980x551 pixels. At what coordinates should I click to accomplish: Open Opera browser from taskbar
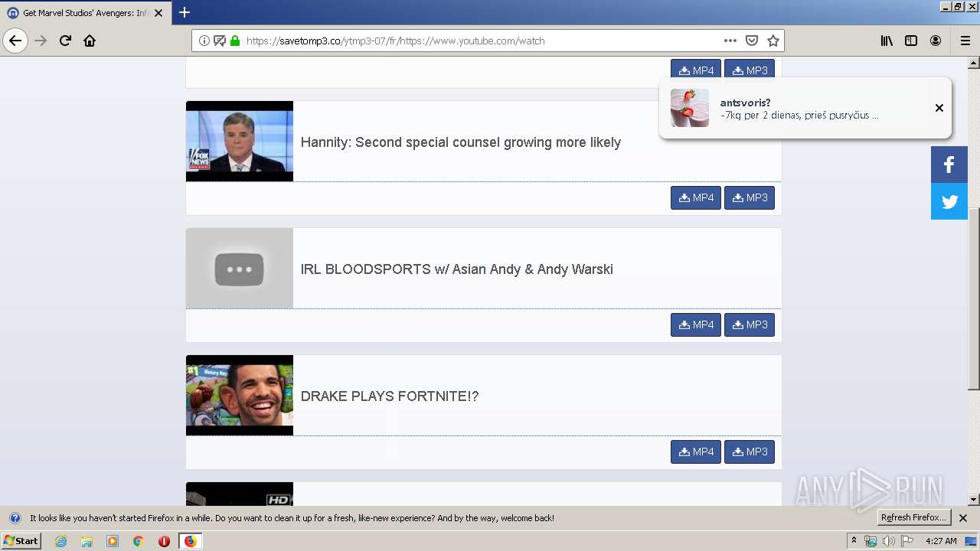164,541
